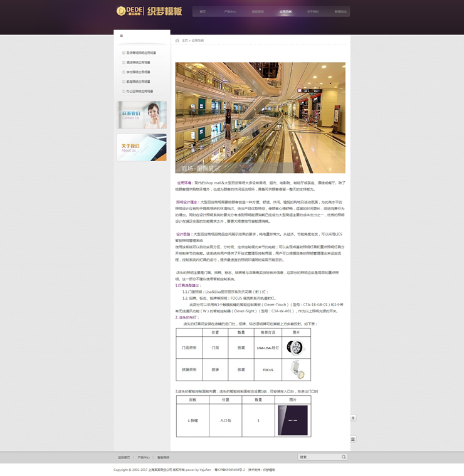
Task: Select 家庭照明应用场景 sidebar link
Action: pyautogui.click(x=138, y=82)
